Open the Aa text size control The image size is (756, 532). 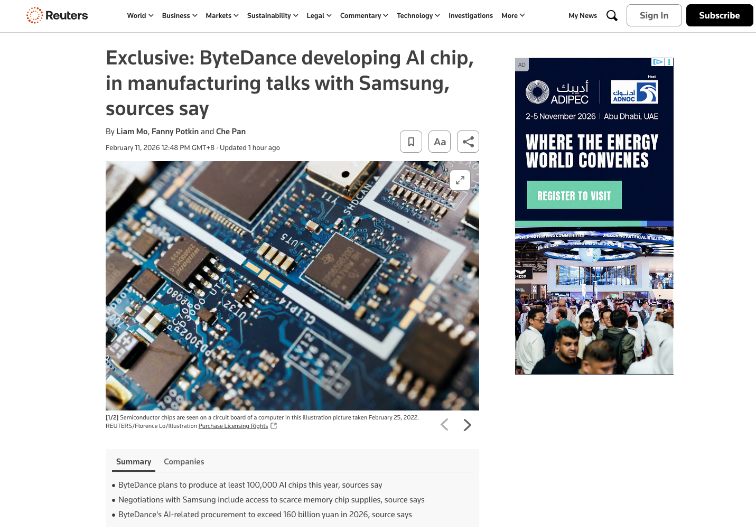[440, 142]
